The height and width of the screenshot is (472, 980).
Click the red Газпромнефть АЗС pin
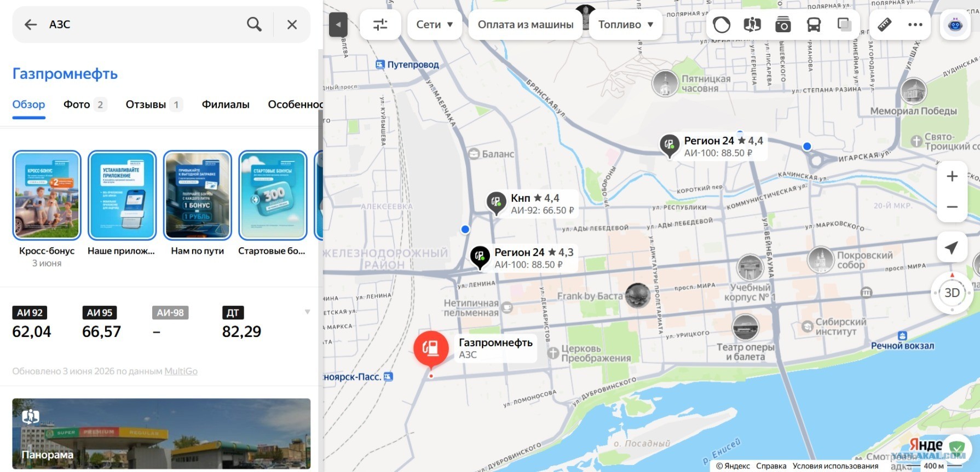coord(431,348)
